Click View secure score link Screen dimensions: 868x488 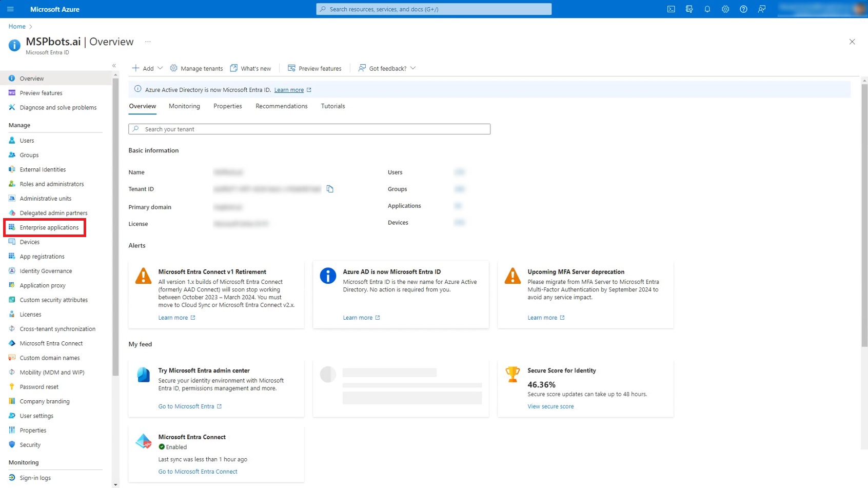[550, 406]
